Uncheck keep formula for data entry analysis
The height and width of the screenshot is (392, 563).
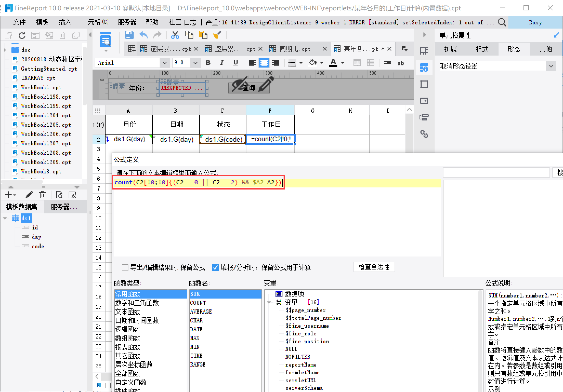[x=215, y=267]
